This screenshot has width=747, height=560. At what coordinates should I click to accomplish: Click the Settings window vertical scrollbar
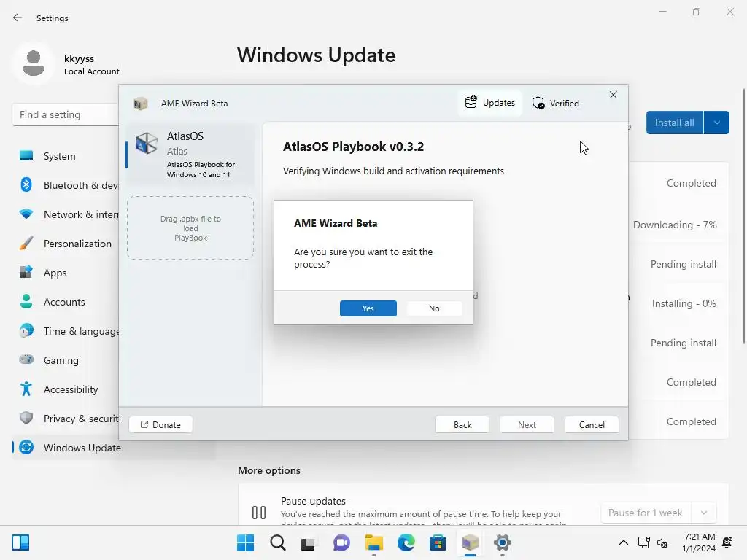744,215
